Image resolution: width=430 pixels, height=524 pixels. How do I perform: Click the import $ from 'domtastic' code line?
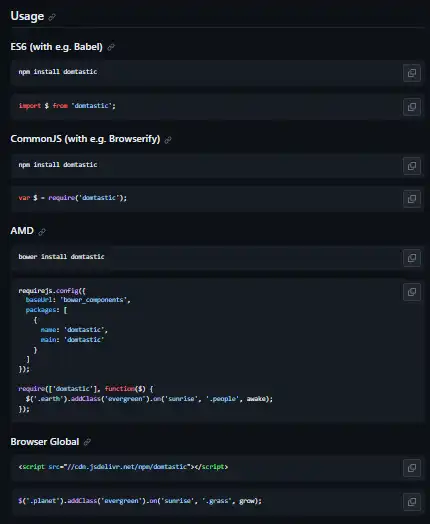coord(67,106)
